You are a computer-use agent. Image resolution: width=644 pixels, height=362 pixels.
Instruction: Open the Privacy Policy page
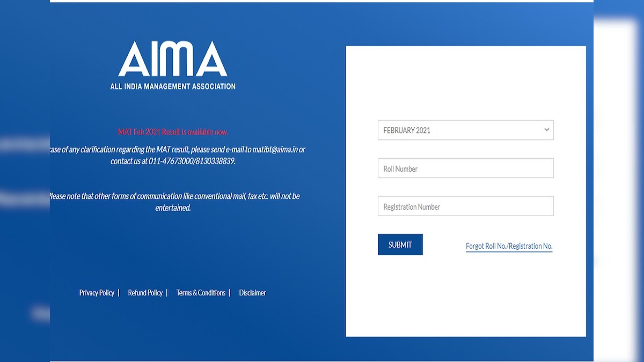pos(97,292)
